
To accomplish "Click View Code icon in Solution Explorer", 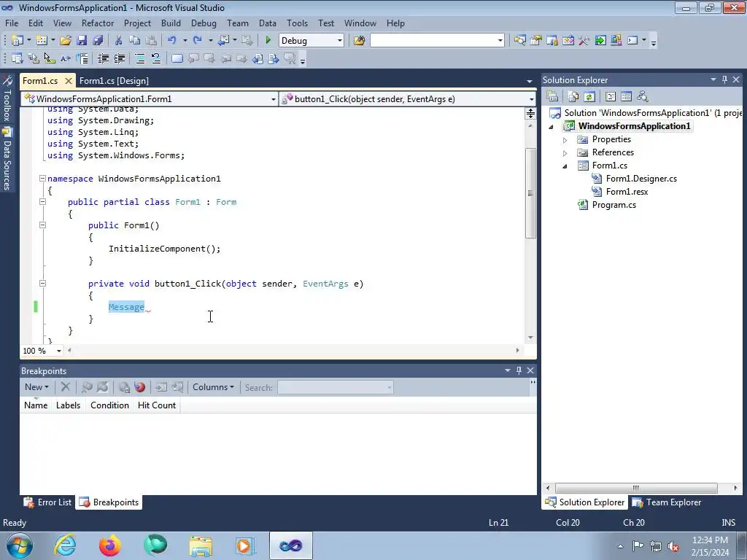I will (611, 97).
